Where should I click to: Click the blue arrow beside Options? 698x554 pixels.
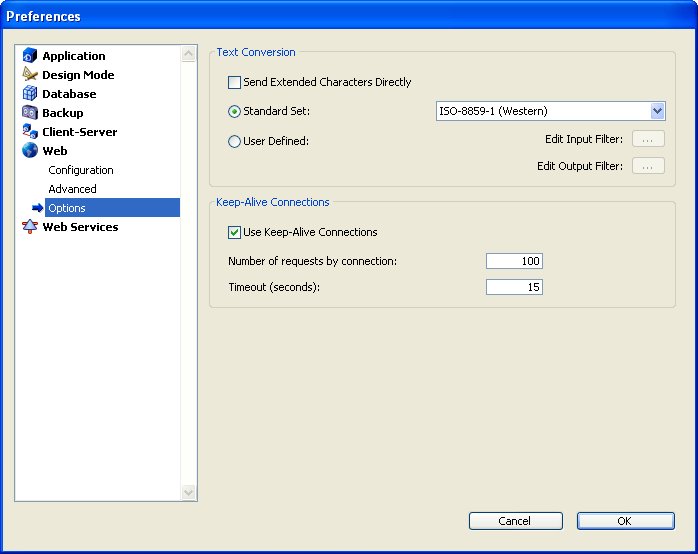tap(38, 208)
